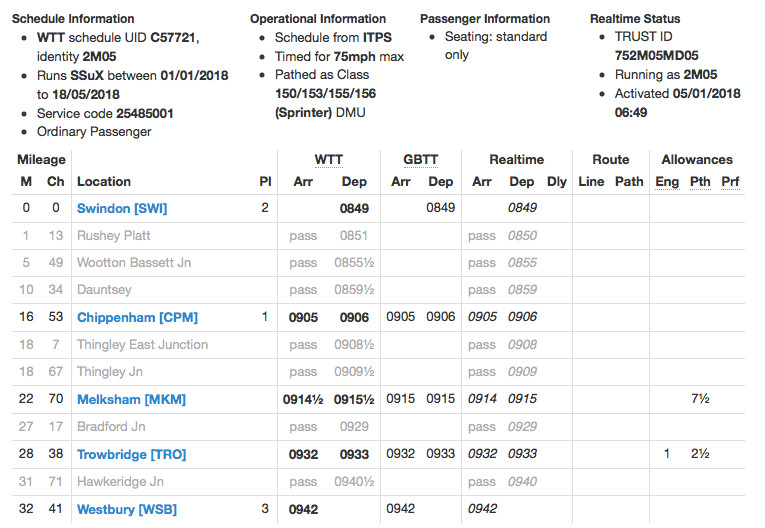Click the Chippenham [CPM] location link

coord(137,317)
